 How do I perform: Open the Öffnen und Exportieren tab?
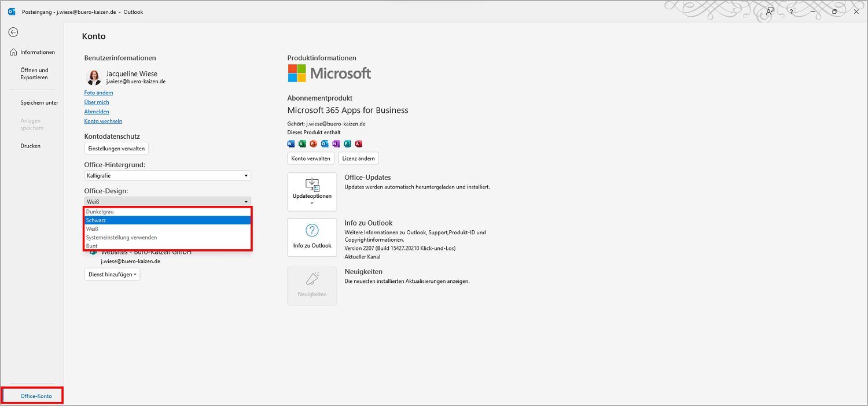click(x=34, y=74)
